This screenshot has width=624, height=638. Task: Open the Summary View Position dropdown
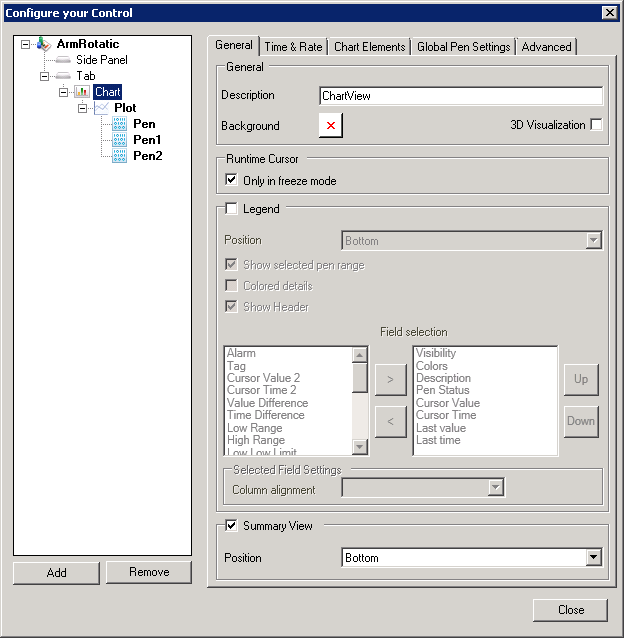593,557
